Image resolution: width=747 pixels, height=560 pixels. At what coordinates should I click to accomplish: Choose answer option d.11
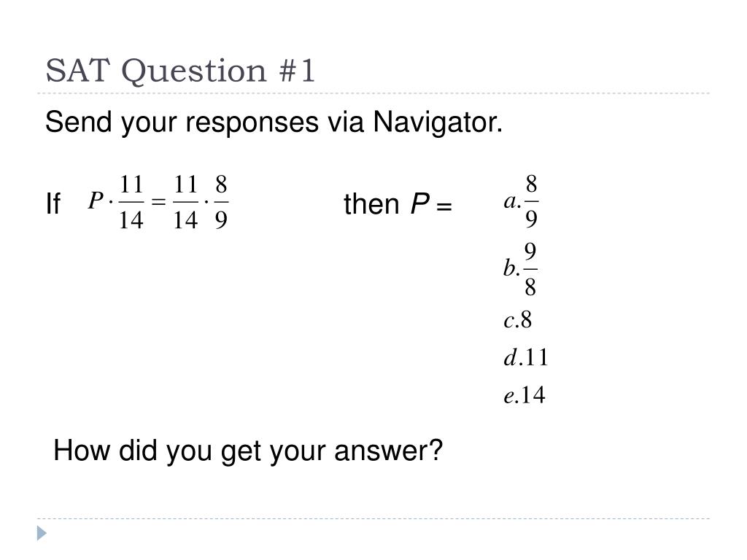click(x=526, y=357)
